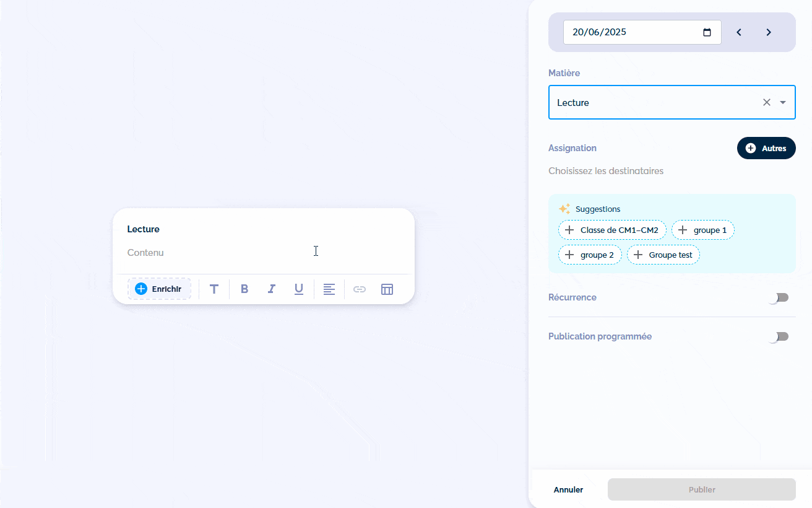This screenshot has height=508, width=812.
Task: Open text alignment options
Action: coord(329,289)
